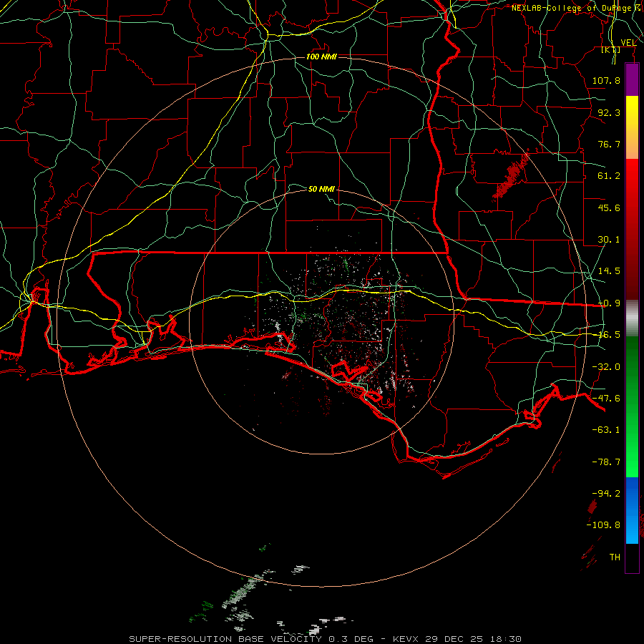The height and width of the screenshot is (644, 644).
Task: Pick the gray-white segment of the color bar
Action: [x=632, y=318]
